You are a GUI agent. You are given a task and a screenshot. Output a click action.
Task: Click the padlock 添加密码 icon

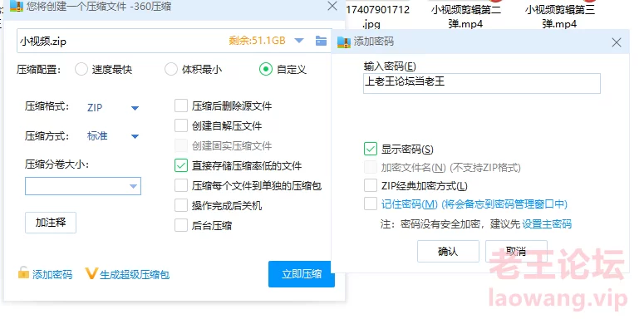23,273
